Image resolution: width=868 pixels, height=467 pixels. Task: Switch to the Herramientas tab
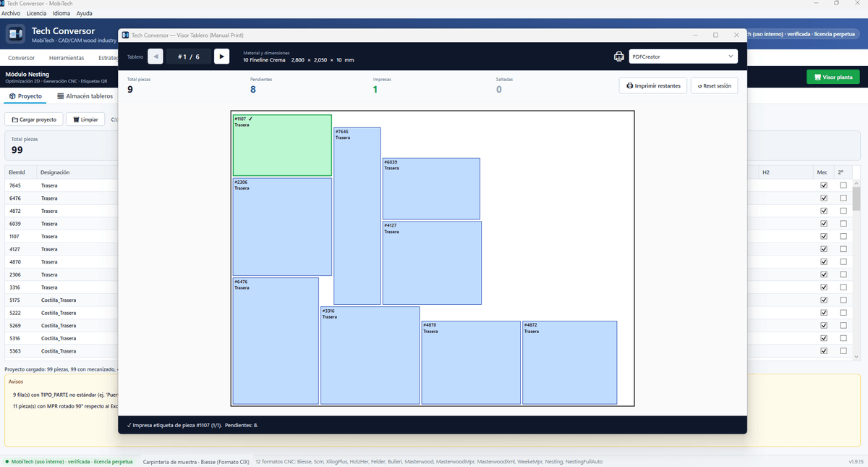click(67, 58)
